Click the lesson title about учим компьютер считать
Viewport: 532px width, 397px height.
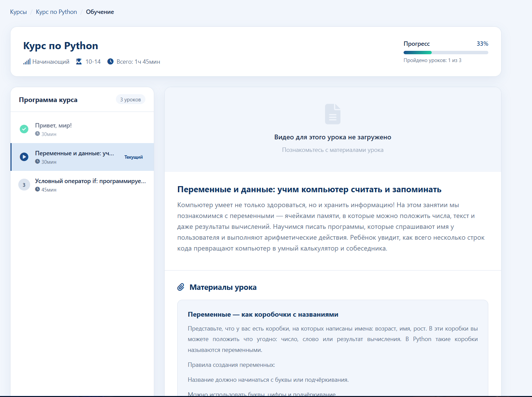[x=309, y=190]
